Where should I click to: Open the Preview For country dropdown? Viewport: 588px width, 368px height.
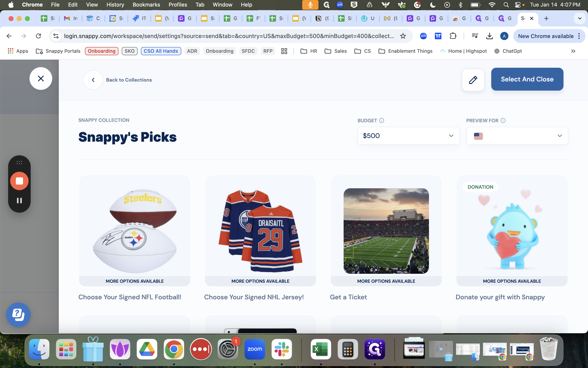517,136
